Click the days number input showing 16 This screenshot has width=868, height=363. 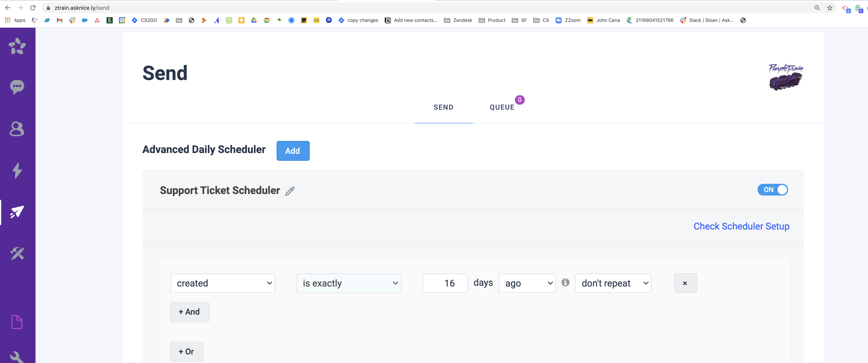pos(445,283)
